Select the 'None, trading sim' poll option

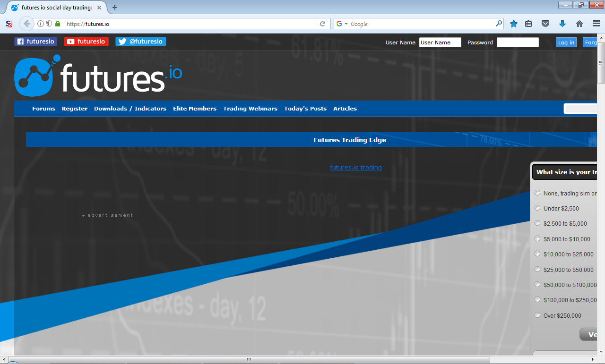[x=537, y=193]
